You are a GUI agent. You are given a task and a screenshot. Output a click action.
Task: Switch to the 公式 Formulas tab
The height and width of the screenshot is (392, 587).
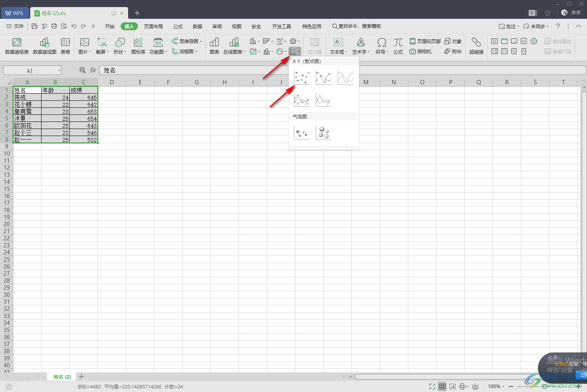click(x=178, y=26)
